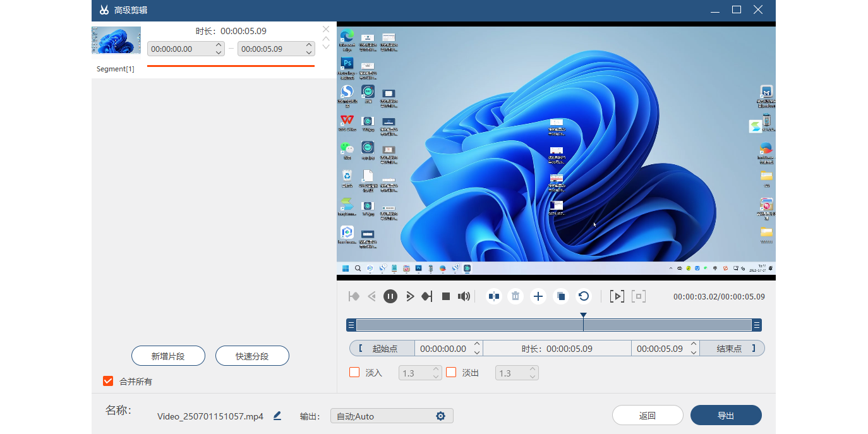The image size is (868, 434).
Task: Click the 新增片段 add segment button
Action: pos(168,356)
